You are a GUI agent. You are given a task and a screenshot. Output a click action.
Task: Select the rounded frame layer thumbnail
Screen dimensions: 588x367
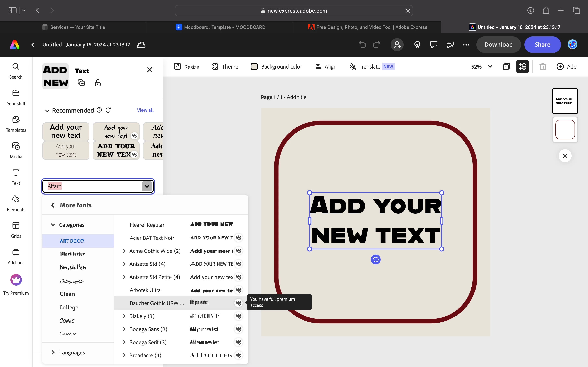tap(565, 130)
